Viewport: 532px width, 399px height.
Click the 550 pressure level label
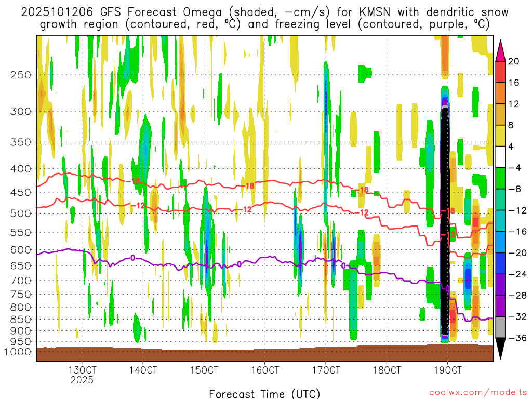click(x=21, y=232)
